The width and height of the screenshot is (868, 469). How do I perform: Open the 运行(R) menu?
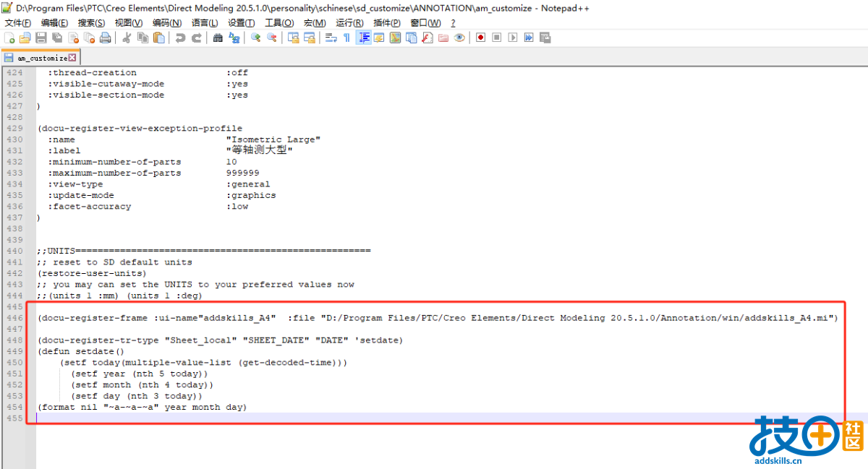point(349,23)
